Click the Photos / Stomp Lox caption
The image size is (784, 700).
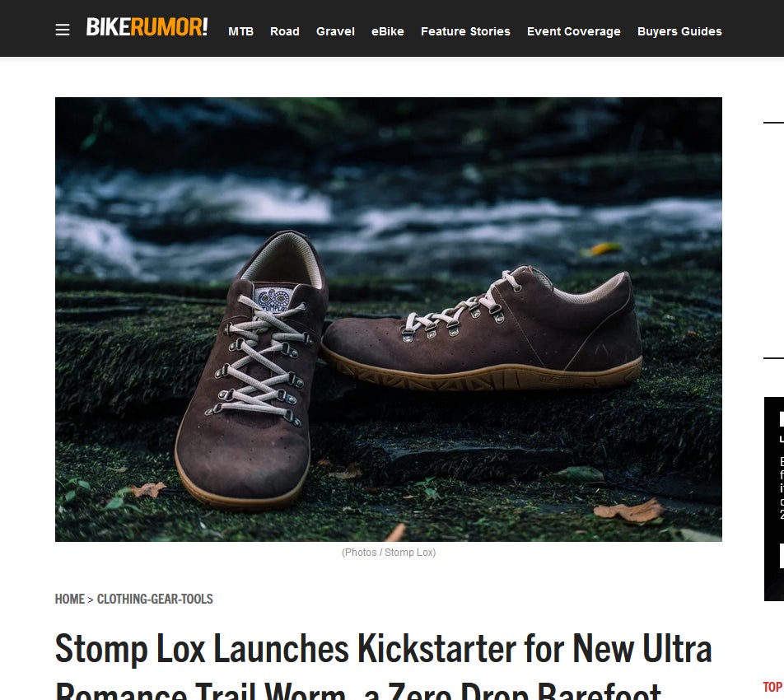click(389, 553)
